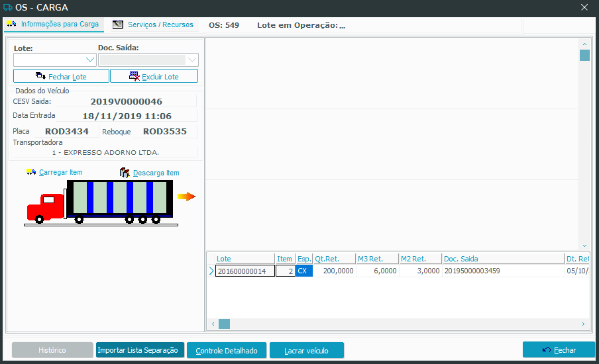
Task: Click the Carregar Item link
Action: (61, 172)
